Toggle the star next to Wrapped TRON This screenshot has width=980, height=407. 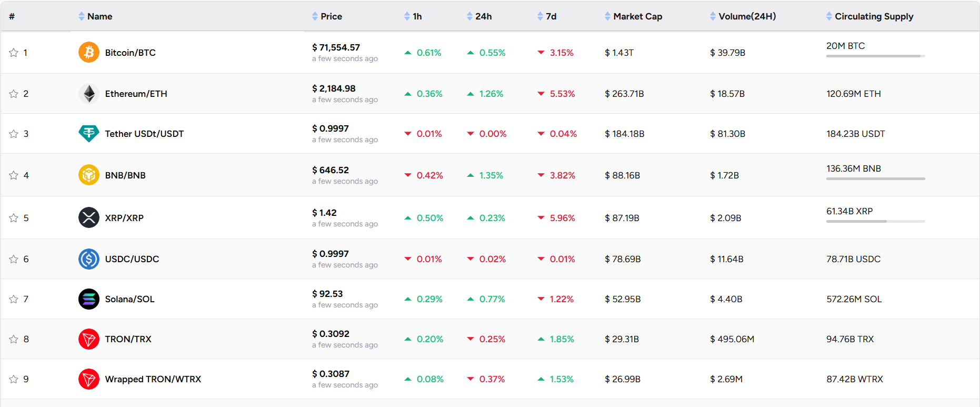(x=13, y=379)
